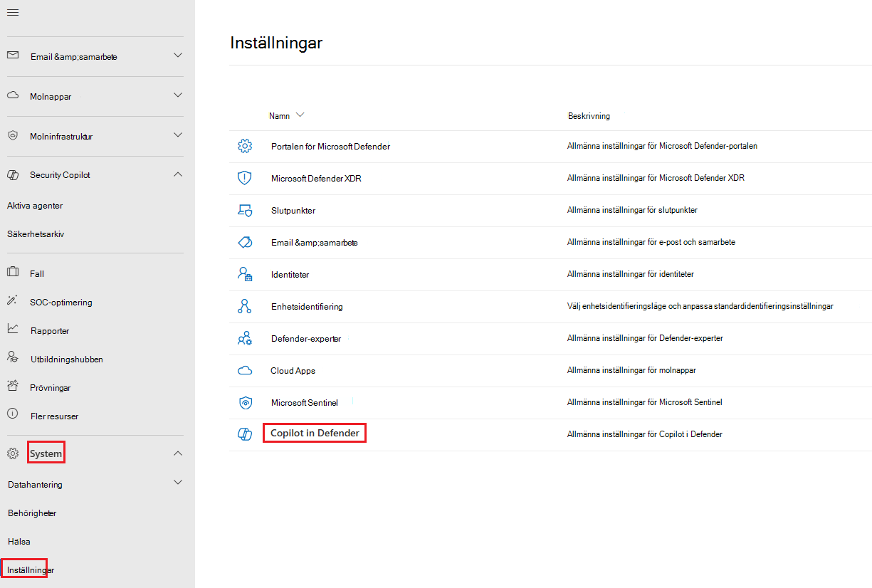This screenshot has height=588, width=872.
Task: Expand Email & samarbete sidebar chevron
Action: point(178,55)
